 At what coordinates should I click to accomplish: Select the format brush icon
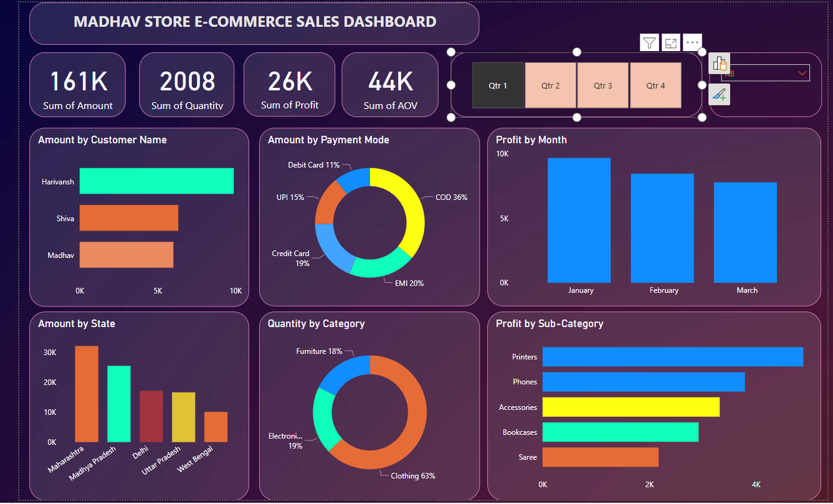719,94
